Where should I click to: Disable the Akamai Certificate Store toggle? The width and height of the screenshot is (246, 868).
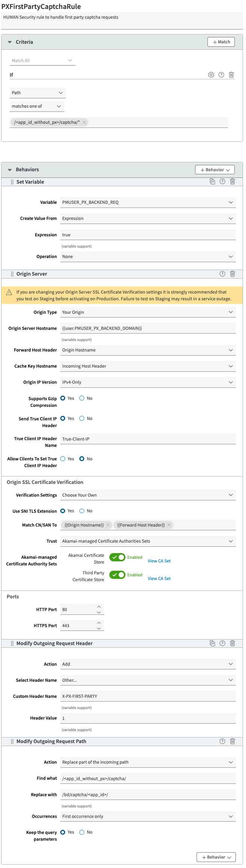coord(117,557)
